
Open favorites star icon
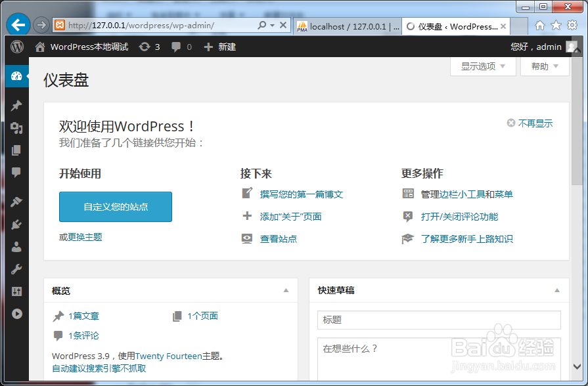pyautogui.click(x=556, y=26)
